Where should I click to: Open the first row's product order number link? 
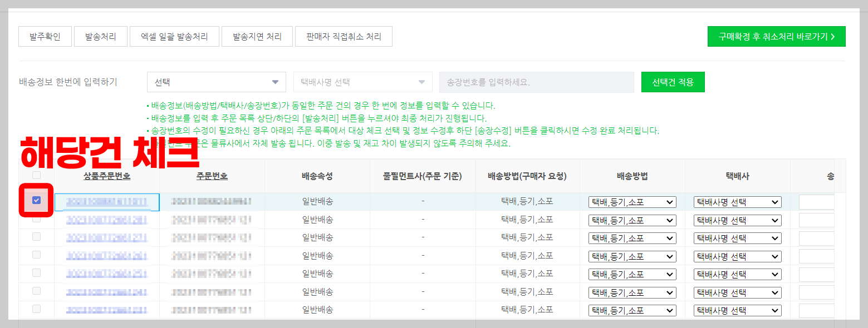pos(107,202)
